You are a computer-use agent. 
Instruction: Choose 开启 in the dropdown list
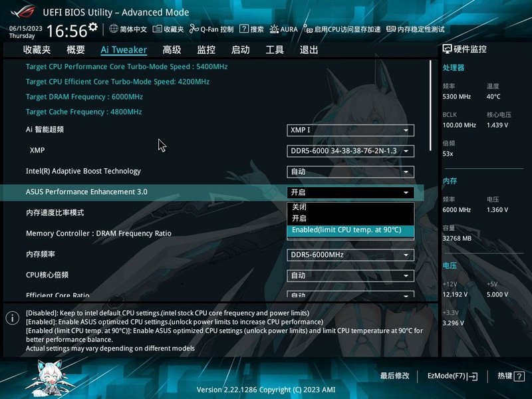tap(350, 218)
